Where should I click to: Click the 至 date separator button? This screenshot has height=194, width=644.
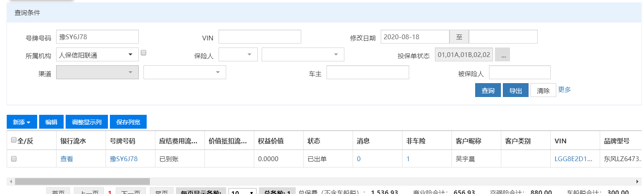(x=459, y=37)
